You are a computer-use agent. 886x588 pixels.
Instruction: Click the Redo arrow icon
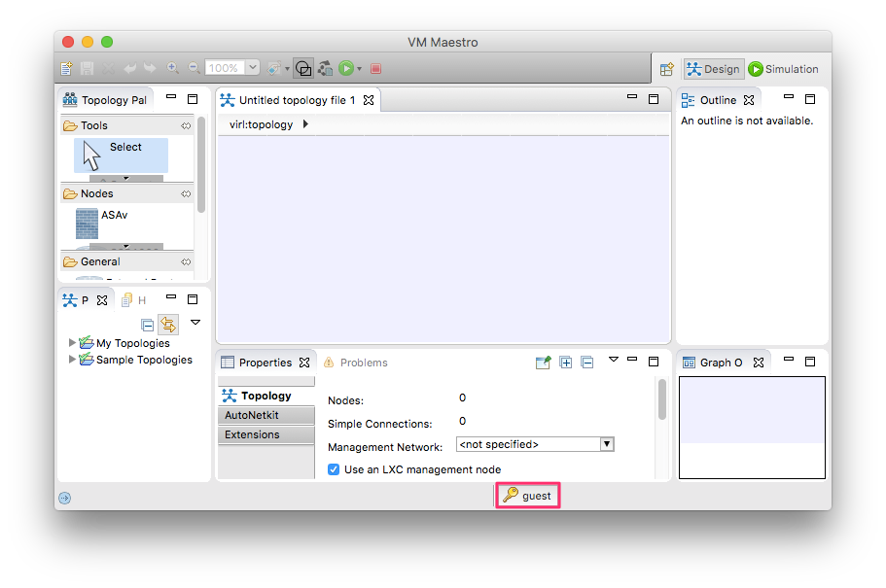[150, 68]
